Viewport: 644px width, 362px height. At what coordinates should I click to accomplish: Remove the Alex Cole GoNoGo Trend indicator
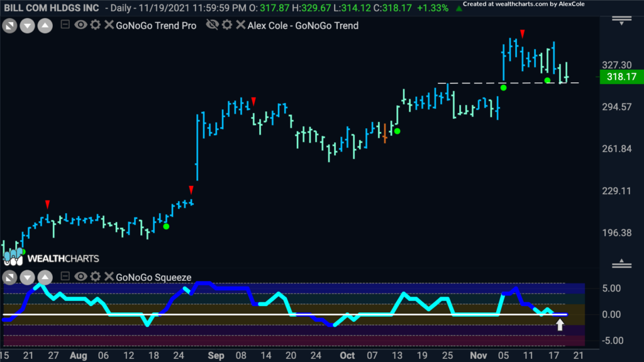pyautogui.click(x=241, y=25)
